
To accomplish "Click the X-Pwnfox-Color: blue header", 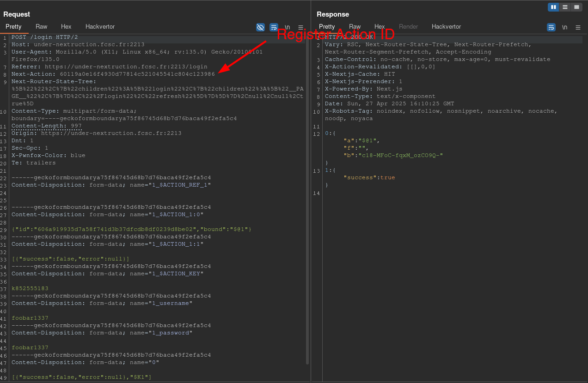I will coord(49,155).
